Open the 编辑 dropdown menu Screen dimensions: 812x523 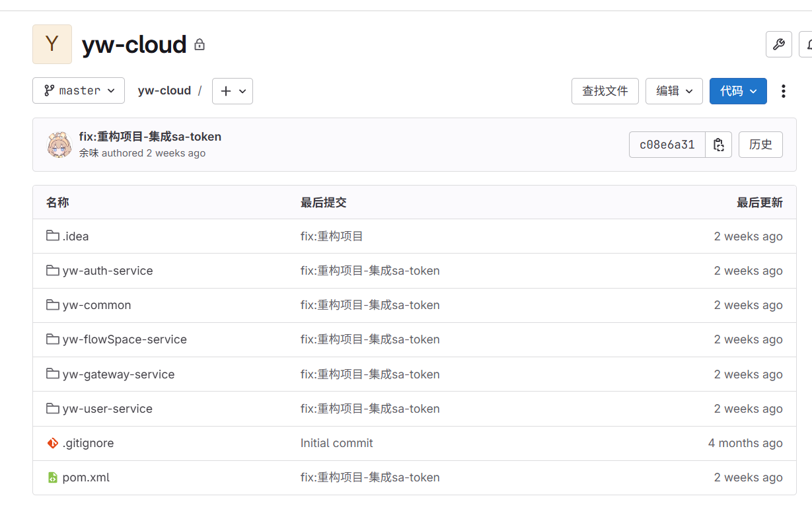(x=674, y=91)
